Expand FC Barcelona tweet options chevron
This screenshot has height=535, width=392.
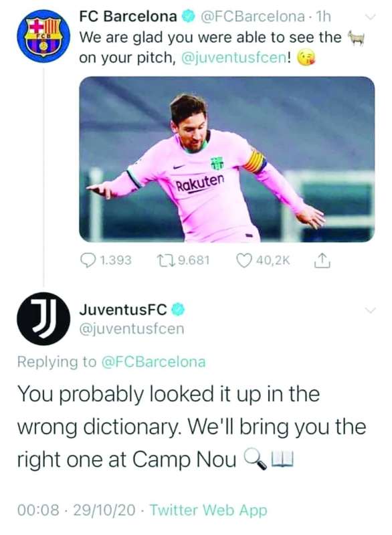(x=370, y=16)
